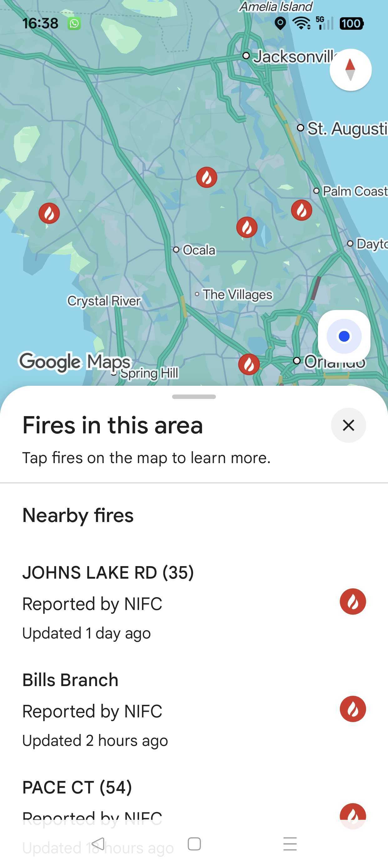Select the fire marker west of Orlando
The image size is (388, 868).
(249, 364)
